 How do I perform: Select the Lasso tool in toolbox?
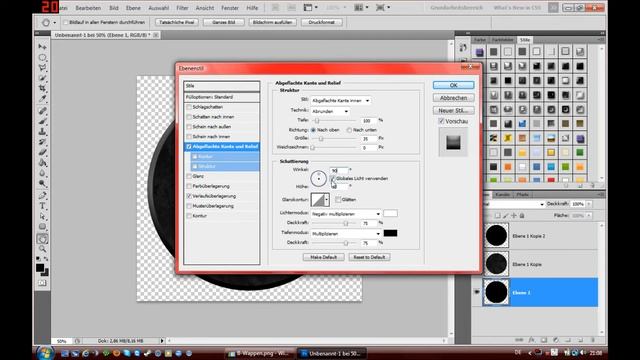coord(42,68)
